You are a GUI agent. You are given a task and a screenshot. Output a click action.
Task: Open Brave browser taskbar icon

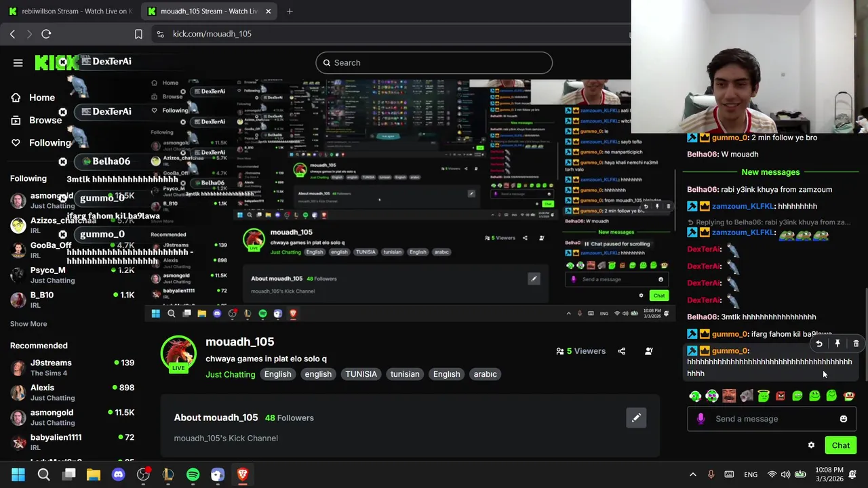[242, 474]
